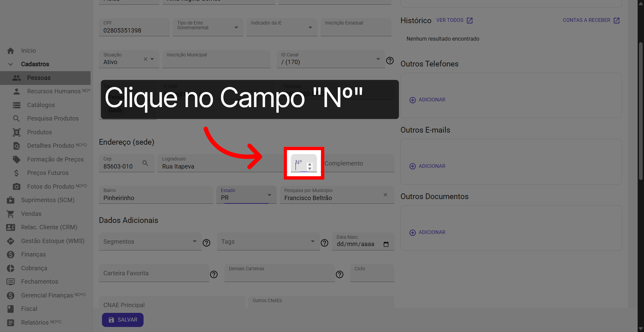Open the help icon next to ID Canal
Image resolution: width=644 pixels, height=332 pixels.
tap(390, 61)
